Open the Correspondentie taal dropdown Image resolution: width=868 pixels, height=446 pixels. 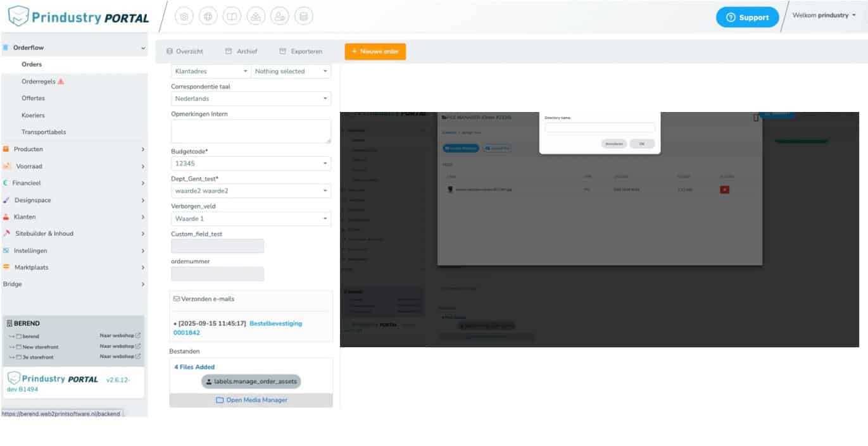pos(251,99)
